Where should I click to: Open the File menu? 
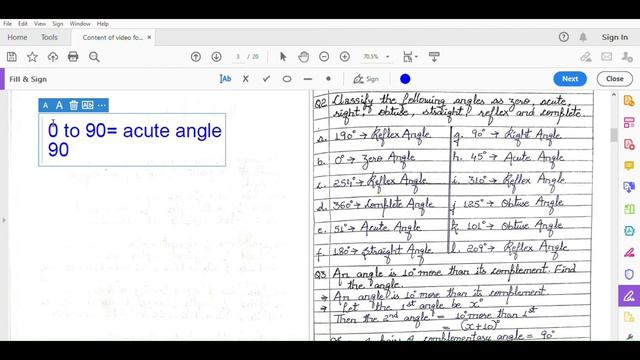[7, 24]
